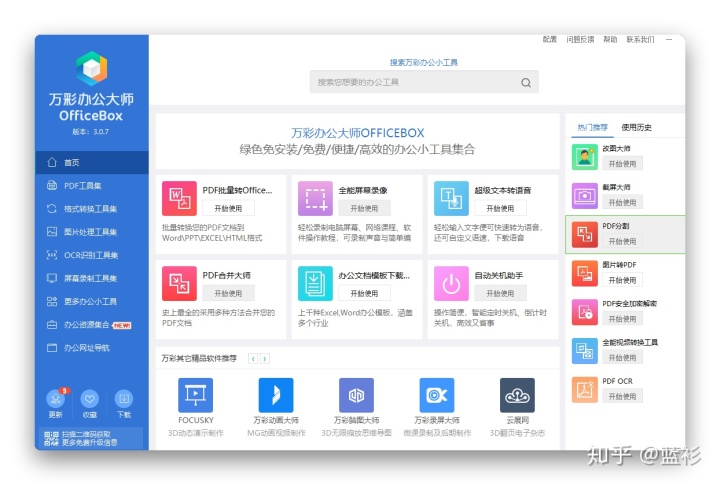This screenshot has width=720, height=485.
Task: Start PDF OCR with 开始使用
Action: click(622, 396)
